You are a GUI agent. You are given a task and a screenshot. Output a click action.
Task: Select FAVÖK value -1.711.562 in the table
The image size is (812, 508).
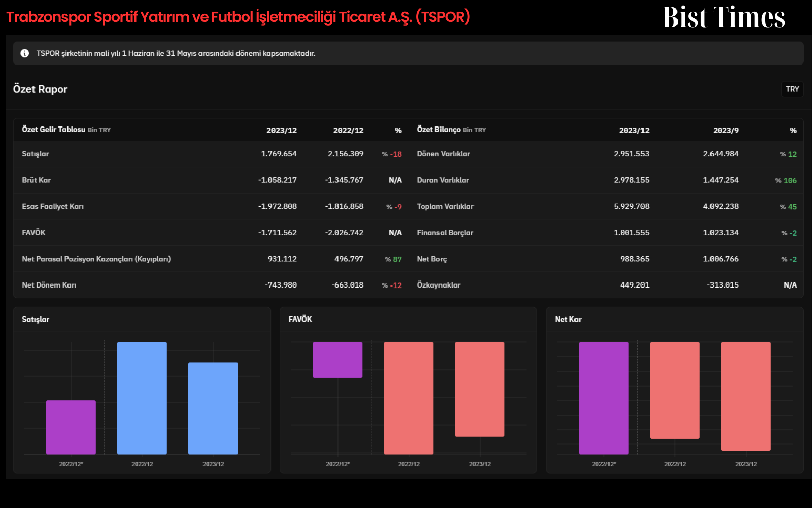coord(277,233)
